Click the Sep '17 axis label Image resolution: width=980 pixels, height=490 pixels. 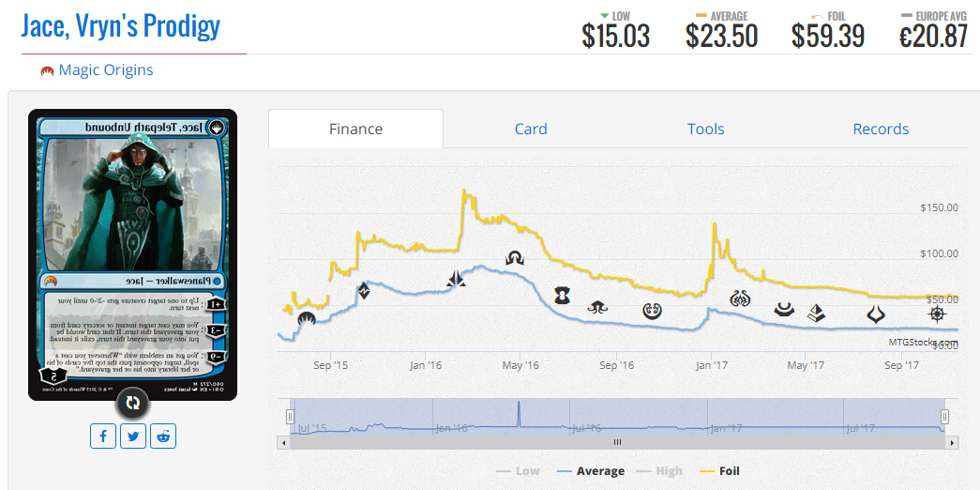[x=902, y=364]
